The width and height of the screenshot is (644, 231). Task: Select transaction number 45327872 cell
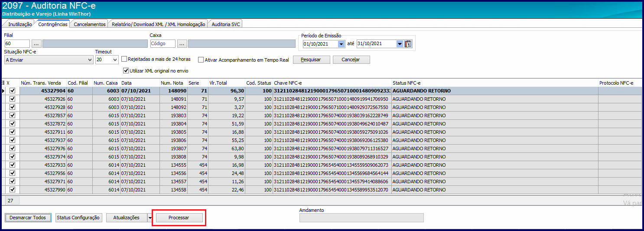(x=43, y=124)
